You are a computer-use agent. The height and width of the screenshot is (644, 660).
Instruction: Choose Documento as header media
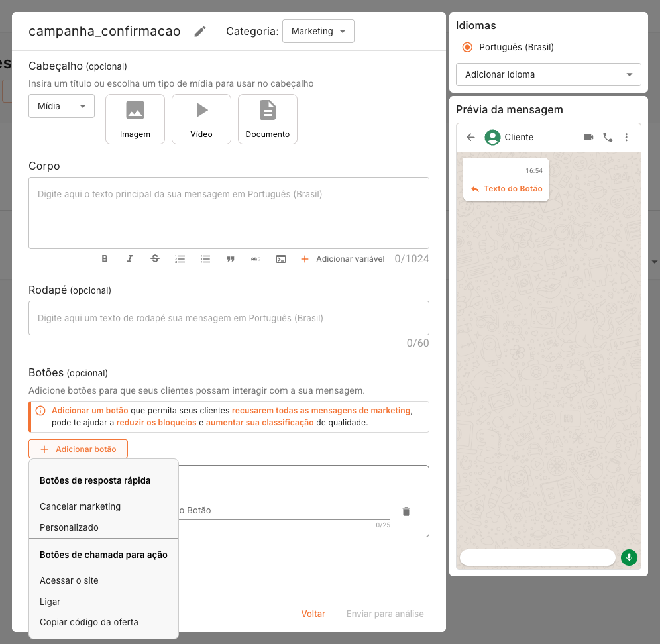268,119
